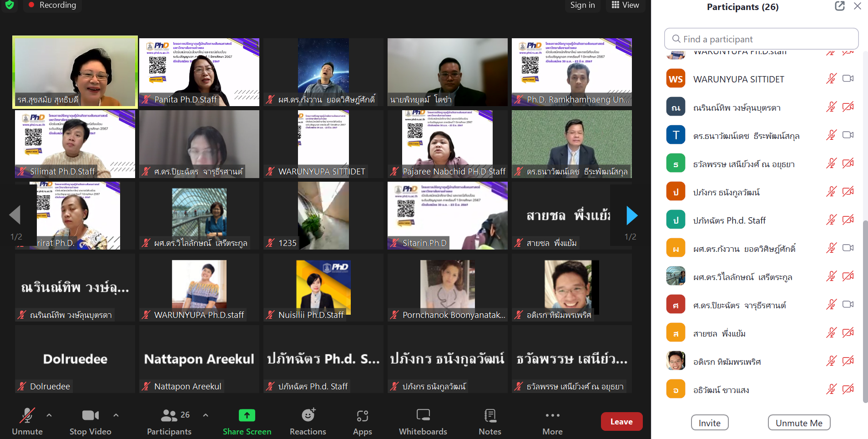Click video-off icon for ณรินณ์ทิพ วงษ์ลุนบุตรดา
Image resolution: width=868 pixels, height=439 pixels.
click(848, 107)
